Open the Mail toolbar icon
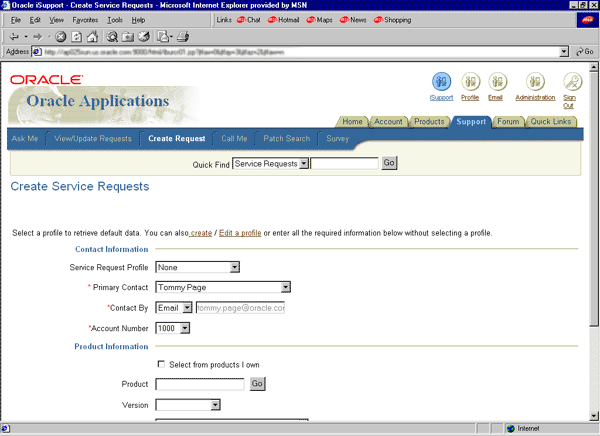 [x=163, y=37]
